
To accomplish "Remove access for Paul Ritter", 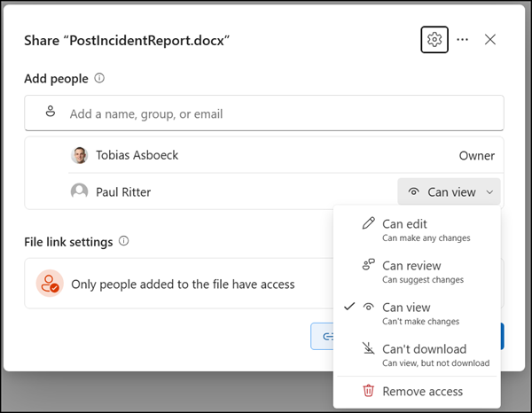I will pos(417,392).
